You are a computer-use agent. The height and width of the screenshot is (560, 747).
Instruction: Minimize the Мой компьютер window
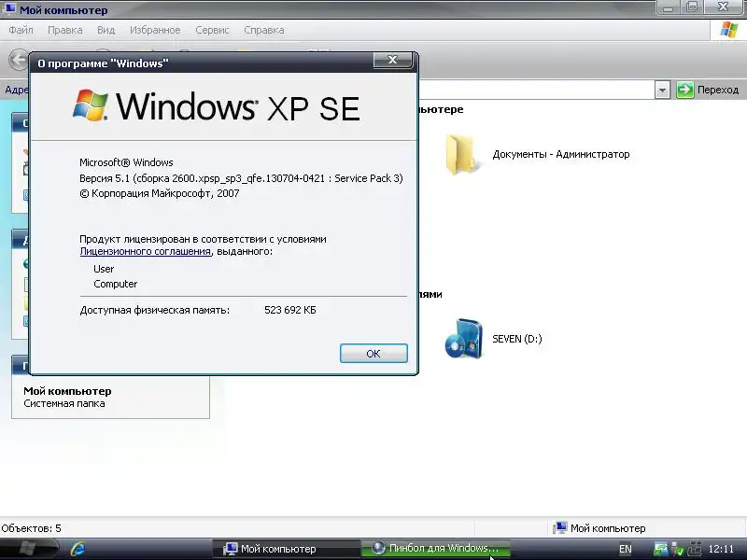[668, 7]
